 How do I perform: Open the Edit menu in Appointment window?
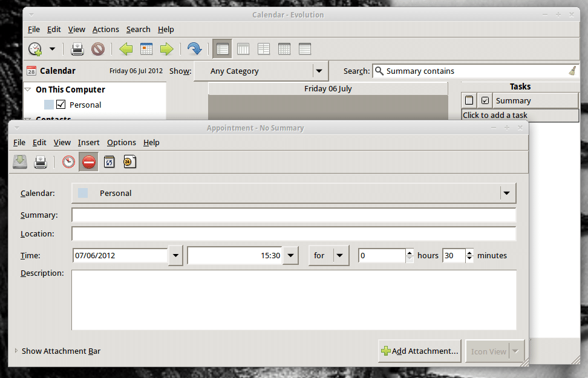point(39,143)
